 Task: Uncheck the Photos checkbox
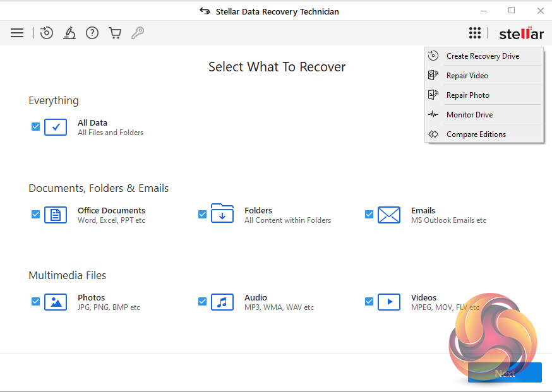pos(36,301)
